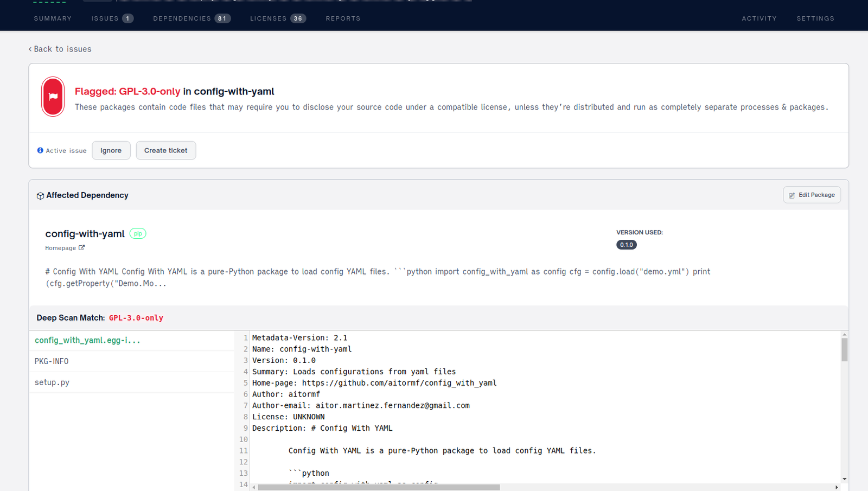Click the Edit Package button
The width and height of the screenshot is (868, 491).
coord(812,195)
